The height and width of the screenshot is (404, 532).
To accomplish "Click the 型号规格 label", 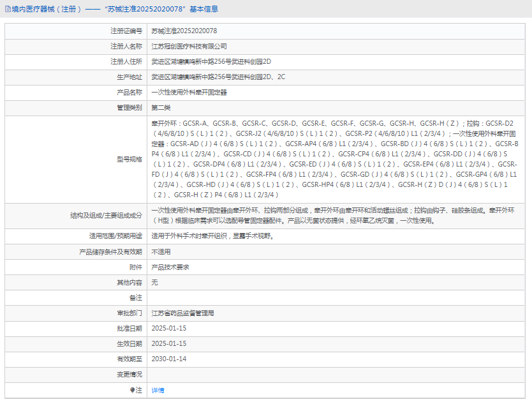I will [x=129, y=159].
